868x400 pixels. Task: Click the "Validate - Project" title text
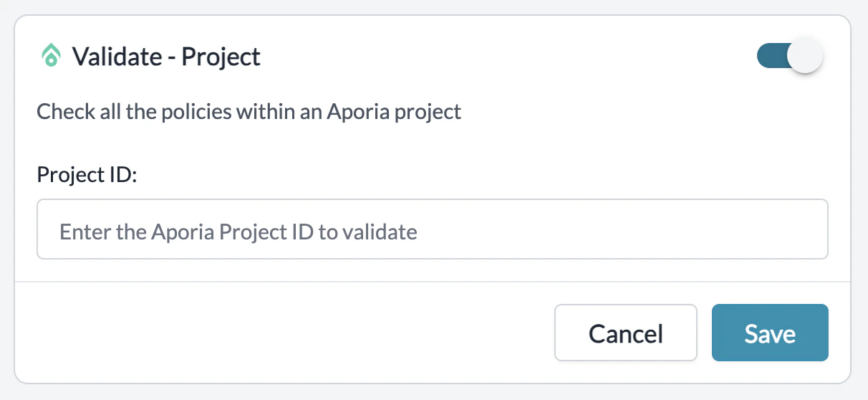(x=166, y=56)
